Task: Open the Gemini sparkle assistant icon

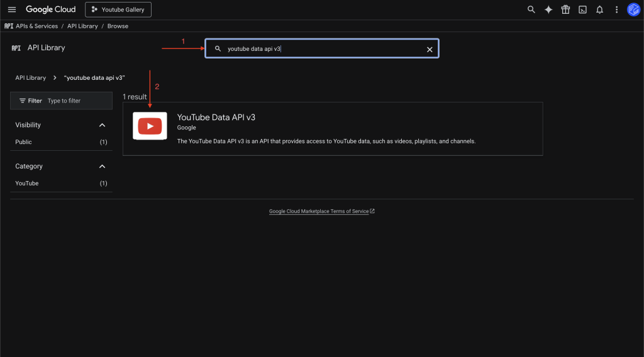Action: pos(548,9)
